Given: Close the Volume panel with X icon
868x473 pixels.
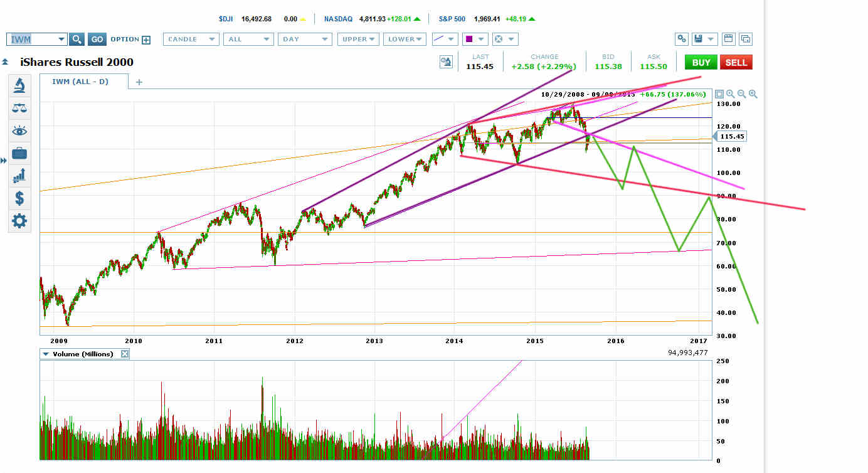Looking at the screenshot, I should click(x=124, y=354).
